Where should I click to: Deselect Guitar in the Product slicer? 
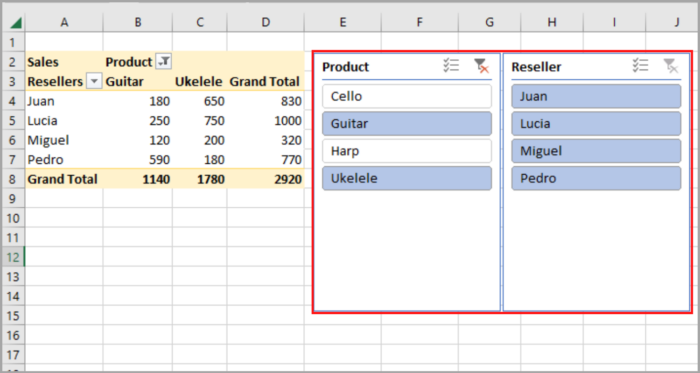tap(407, 124)
